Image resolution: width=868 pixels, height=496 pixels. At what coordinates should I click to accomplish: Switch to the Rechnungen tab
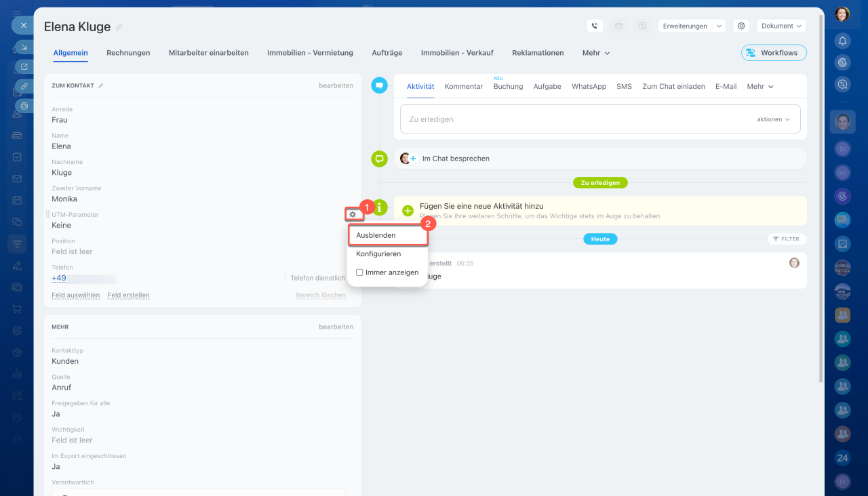(128, 53)
